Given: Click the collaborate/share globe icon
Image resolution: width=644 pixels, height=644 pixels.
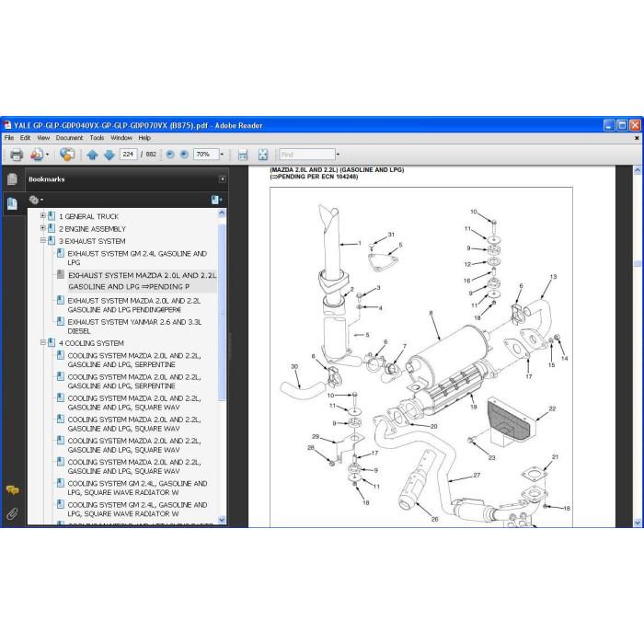Looking at the screenshot, I should (67, 155).
